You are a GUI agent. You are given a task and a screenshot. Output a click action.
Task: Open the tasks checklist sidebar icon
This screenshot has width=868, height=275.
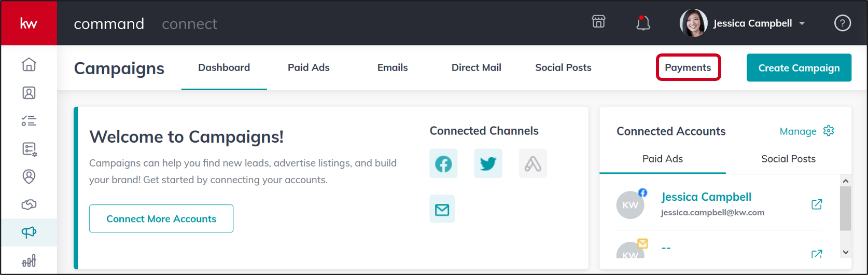[x=29, y=121]
